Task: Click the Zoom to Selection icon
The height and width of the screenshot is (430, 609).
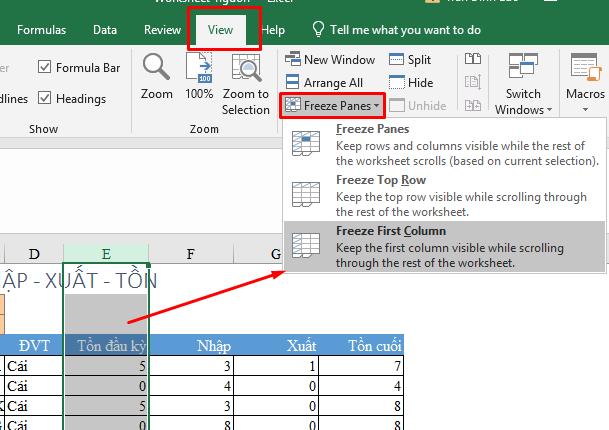Action: point(246,67)
